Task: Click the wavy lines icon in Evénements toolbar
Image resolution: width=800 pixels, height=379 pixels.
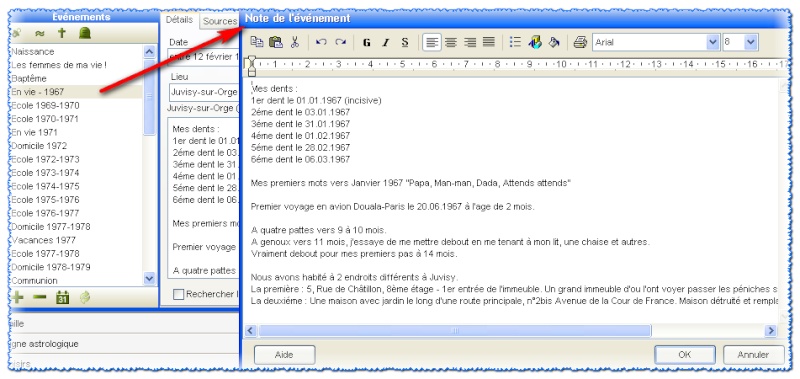Action: click(39, 34)
